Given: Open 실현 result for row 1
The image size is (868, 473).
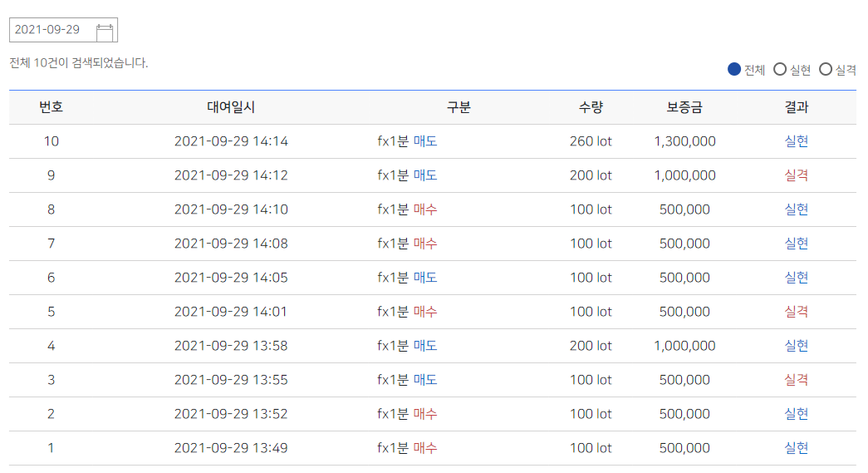Looking at the screenshot, I should (x=796, y=448).
